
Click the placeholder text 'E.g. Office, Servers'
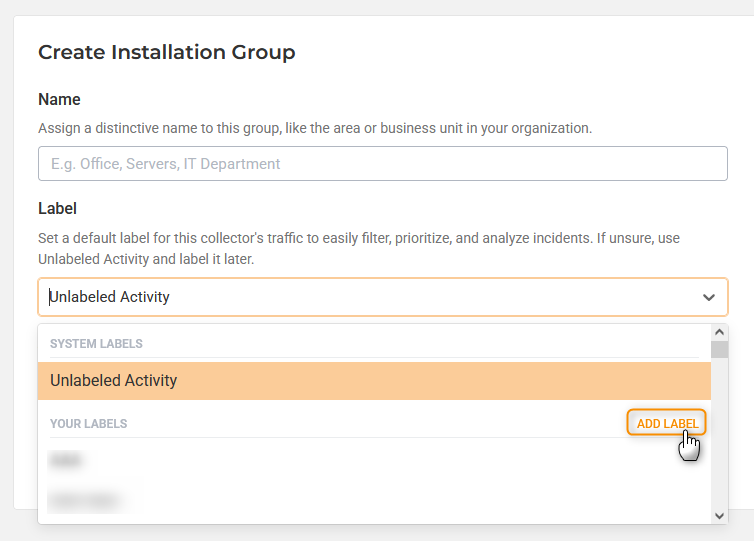tap(160, 164)
